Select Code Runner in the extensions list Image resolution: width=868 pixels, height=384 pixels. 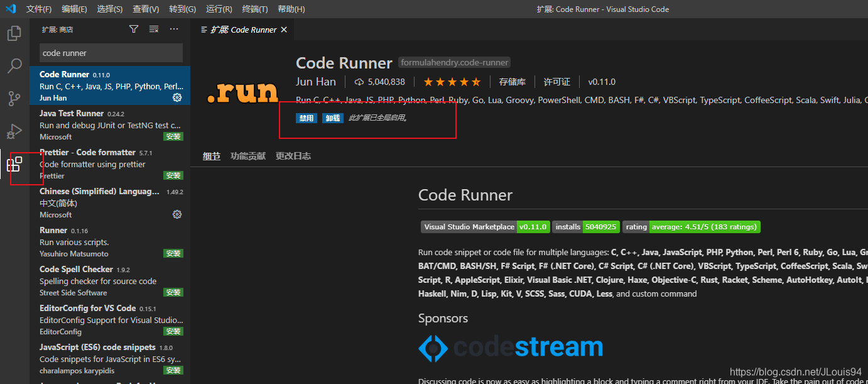click(x=110, y=86)
